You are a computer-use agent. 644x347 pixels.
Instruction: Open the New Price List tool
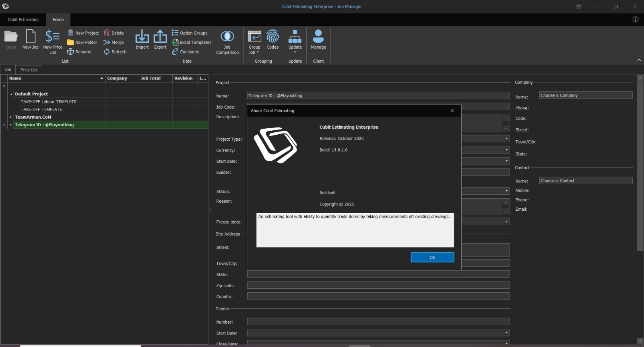click(53, 37)
